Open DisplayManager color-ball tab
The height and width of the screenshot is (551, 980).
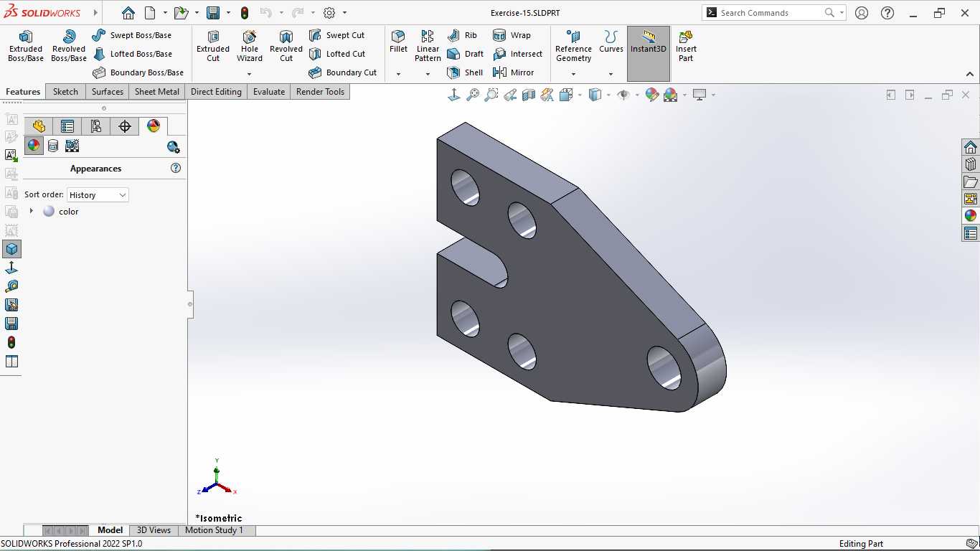(x=154, y=126)
